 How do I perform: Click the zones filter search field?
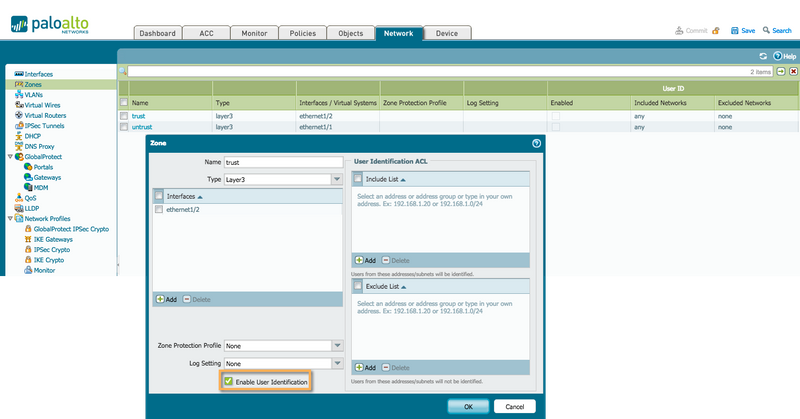pos(450,71)
